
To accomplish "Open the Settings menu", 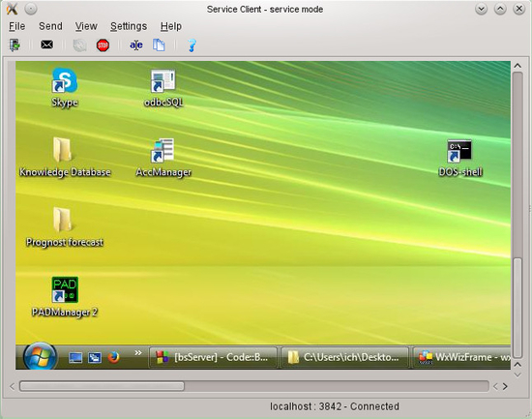I will [x=129, y=26].
